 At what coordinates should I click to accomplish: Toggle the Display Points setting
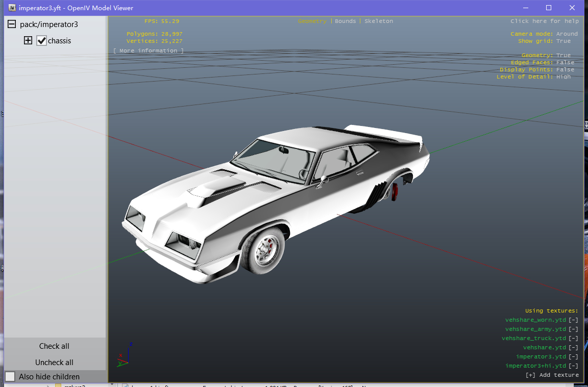537,69
